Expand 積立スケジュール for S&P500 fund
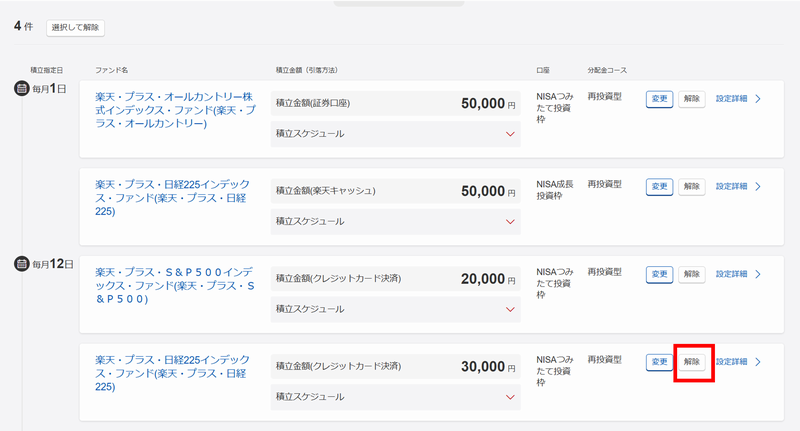The image size is (800, 431). click(x=510, y=309)
